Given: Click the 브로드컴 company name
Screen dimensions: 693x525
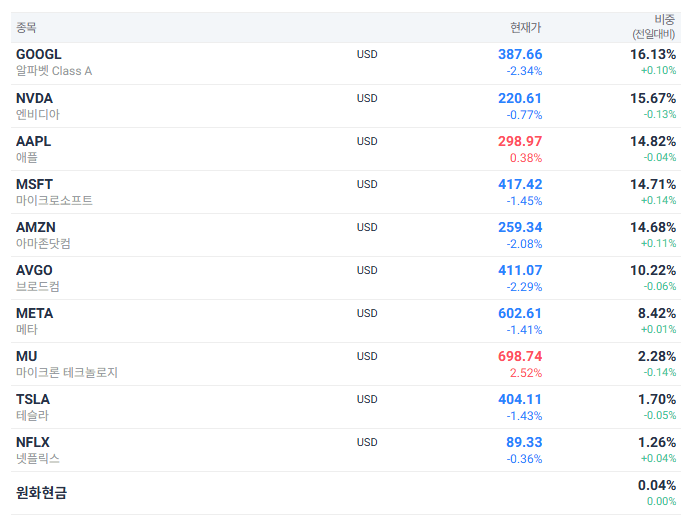Looking at the screenshot, I should 38,286.
